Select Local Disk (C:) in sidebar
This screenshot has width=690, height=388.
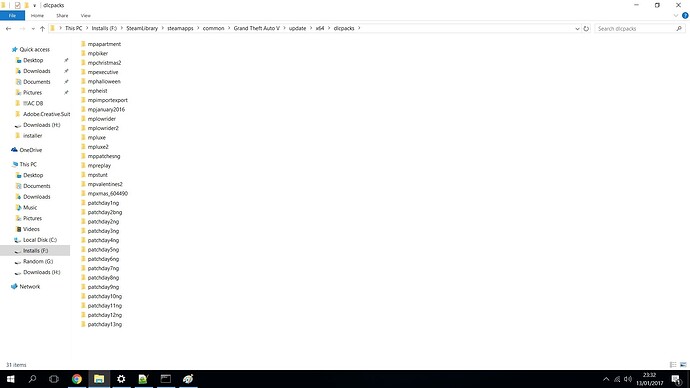40,240
